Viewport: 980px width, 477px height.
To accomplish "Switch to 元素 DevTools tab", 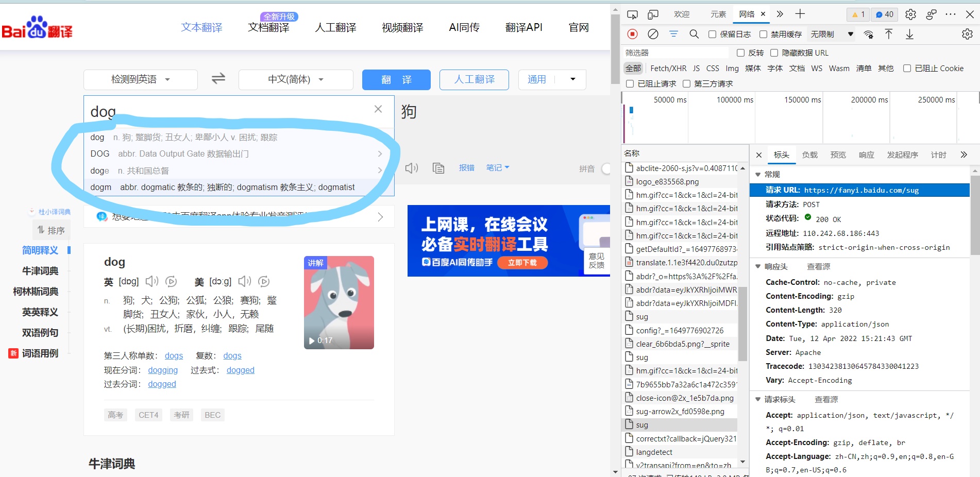I will 718,14.
